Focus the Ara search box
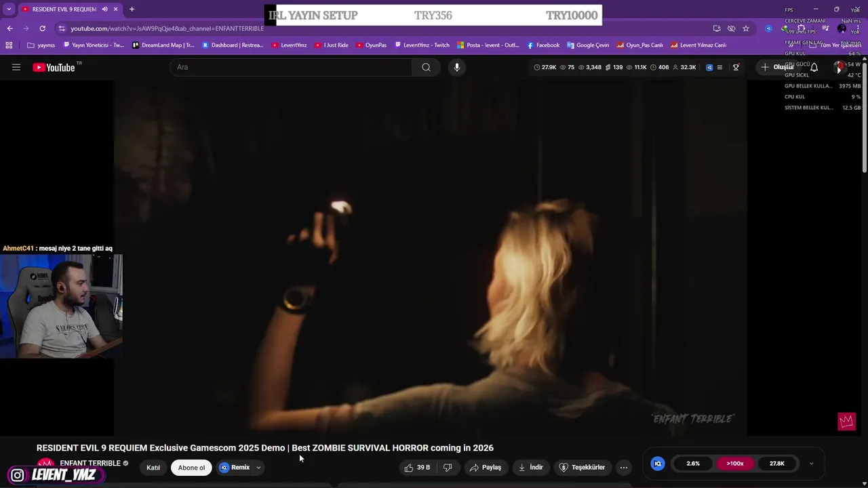Image resolution: width=868 pixels, height=488 pixels. tap(291, 67)
